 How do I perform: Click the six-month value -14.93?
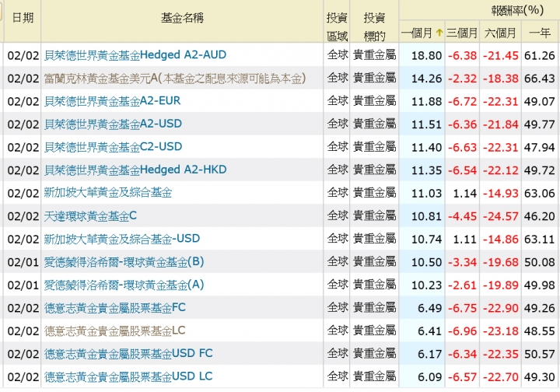[500, 194]
